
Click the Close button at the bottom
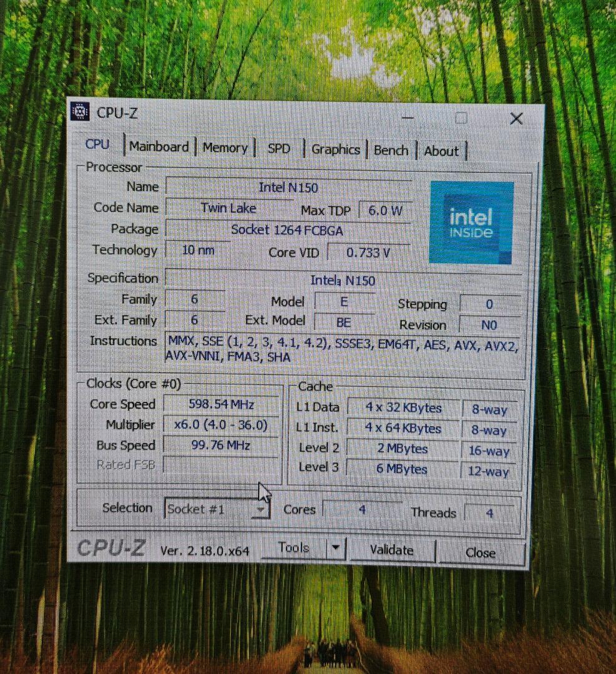[481, 553]
